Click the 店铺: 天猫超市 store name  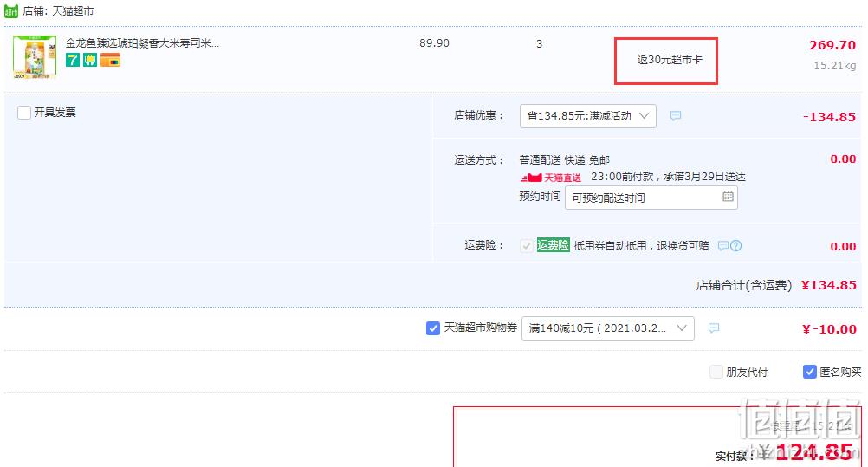click(58, 11)
